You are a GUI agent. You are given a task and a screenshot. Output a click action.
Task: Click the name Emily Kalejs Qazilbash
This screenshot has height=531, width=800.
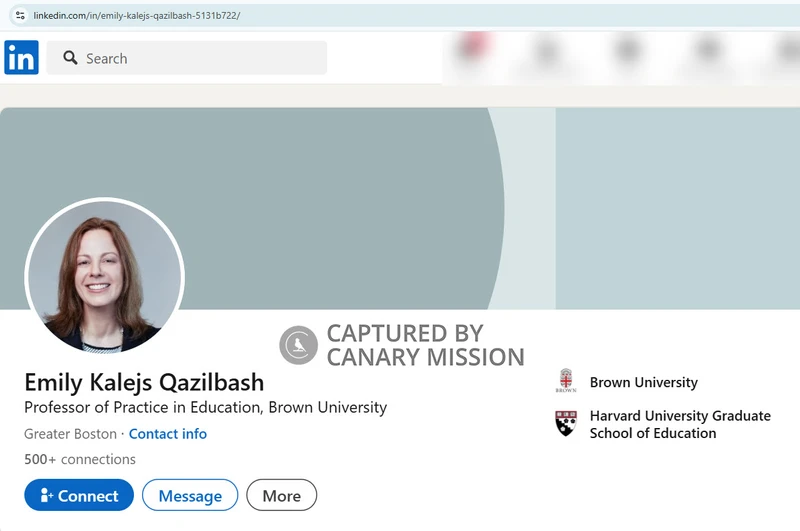pos(144,382)
